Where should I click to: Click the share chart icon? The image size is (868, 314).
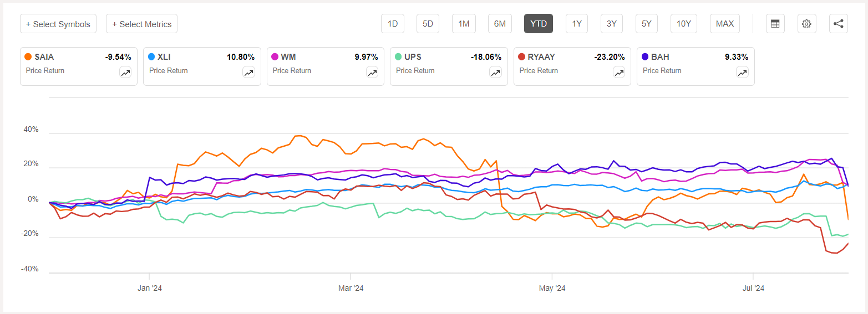tap(839, 24)
